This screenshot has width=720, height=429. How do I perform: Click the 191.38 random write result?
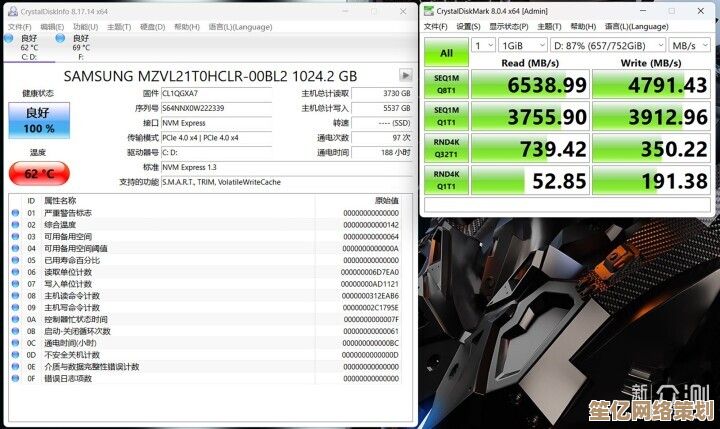[652, 181]
